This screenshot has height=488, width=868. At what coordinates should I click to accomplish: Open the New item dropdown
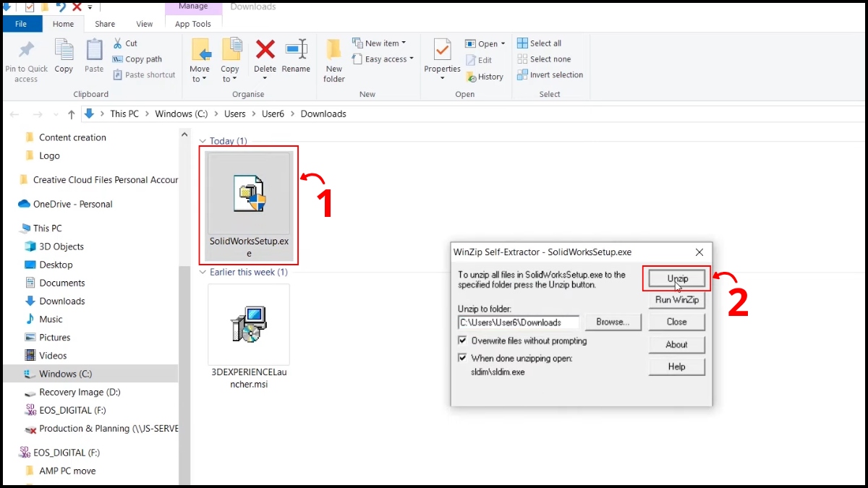point(379,43)
